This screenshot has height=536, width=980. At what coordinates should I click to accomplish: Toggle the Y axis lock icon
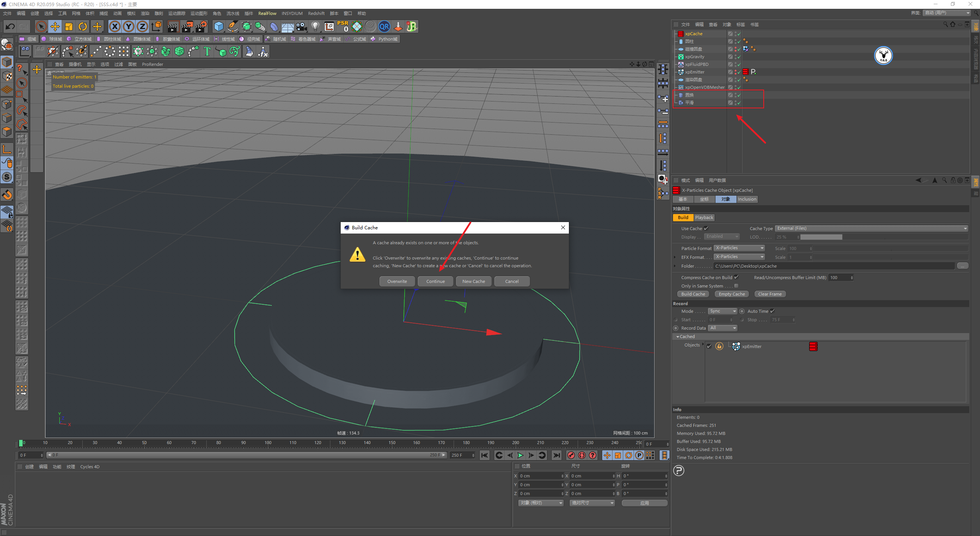(x=129, y=26)
